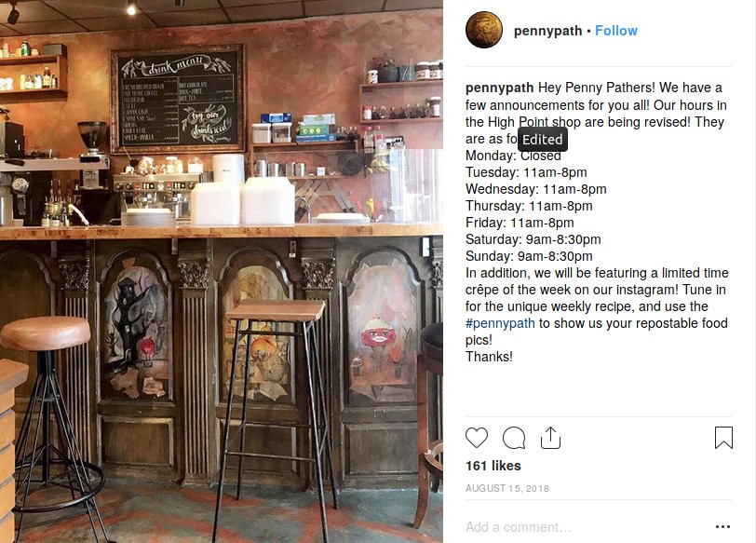Open comments via speech bubble icon
The image size is (756, 543).
click(x=514, y=438)
